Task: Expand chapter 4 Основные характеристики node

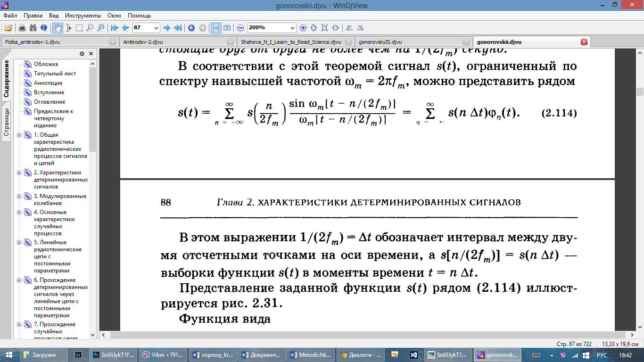Action: point(19,212)
